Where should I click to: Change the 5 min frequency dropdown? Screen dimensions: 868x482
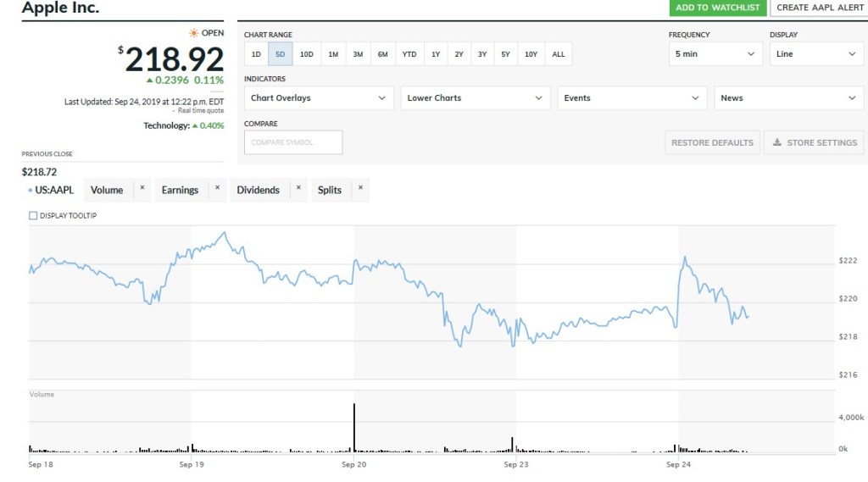pos(715,54)
